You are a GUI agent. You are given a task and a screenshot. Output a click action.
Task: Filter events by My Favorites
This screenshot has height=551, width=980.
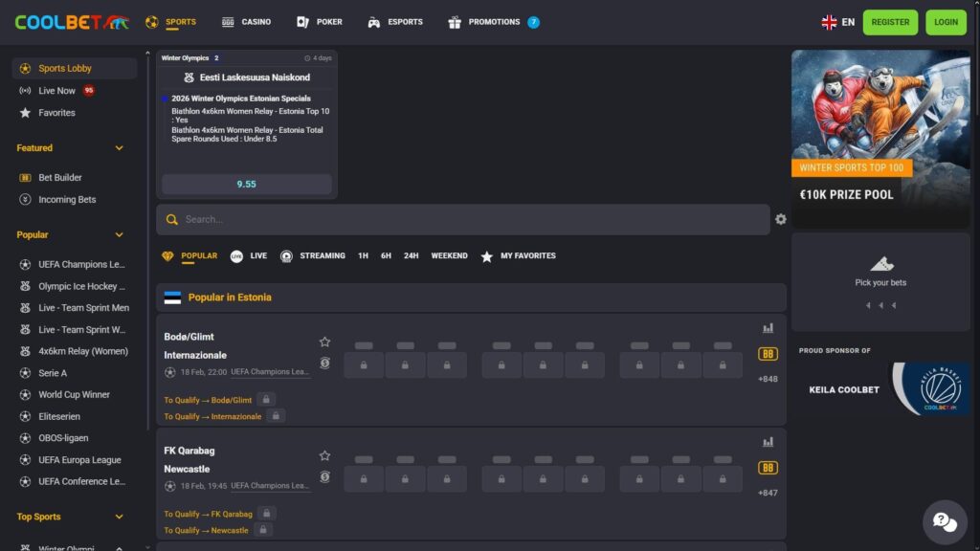coord(518,256)
